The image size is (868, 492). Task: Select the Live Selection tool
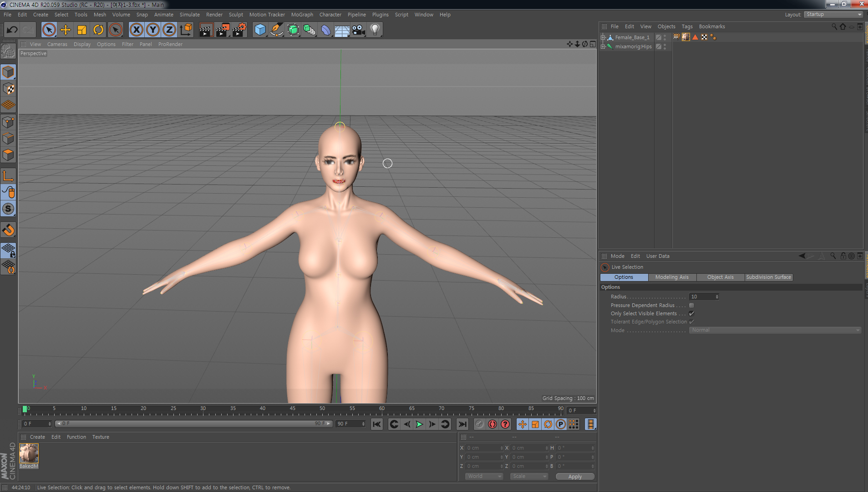tap(49, 30)
